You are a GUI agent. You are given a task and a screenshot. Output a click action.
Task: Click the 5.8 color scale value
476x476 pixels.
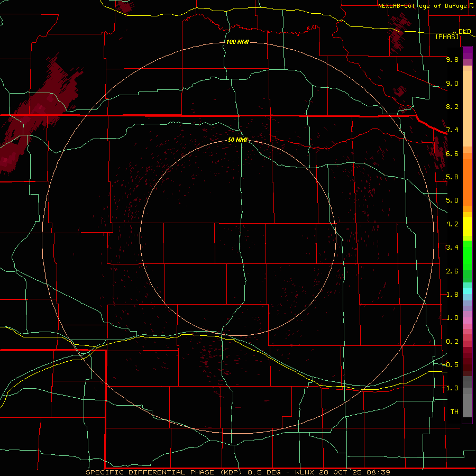452,177
